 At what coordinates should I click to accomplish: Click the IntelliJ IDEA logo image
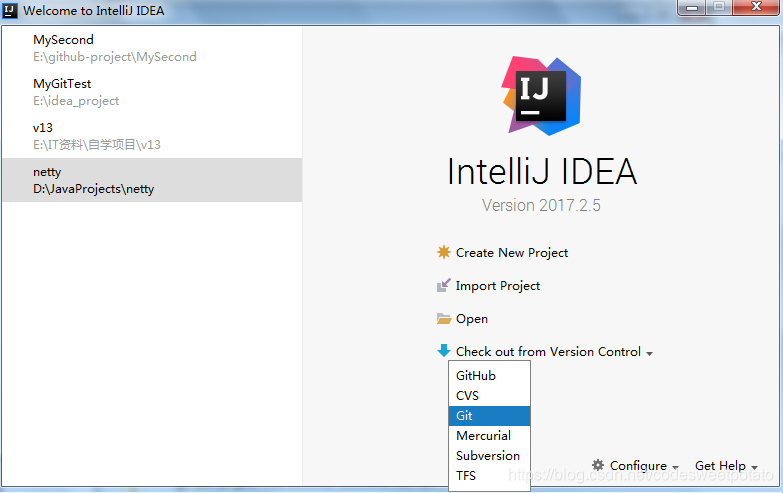(541, 96)
